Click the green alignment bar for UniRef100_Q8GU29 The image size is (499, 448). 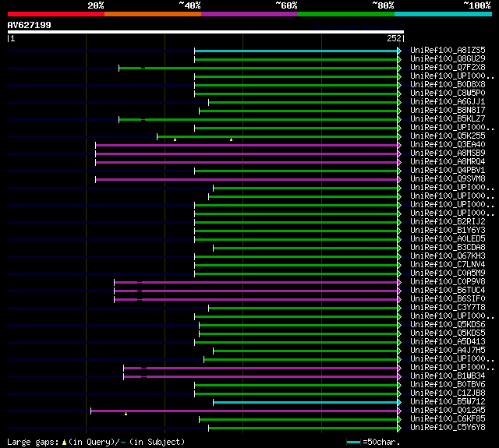(x=296, y=59)
